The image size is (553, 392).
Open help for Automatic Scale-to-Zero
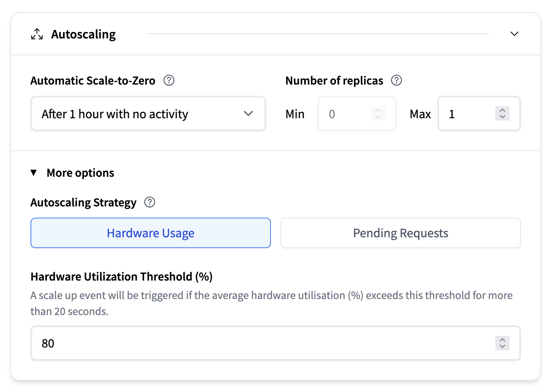coord(169,81)
